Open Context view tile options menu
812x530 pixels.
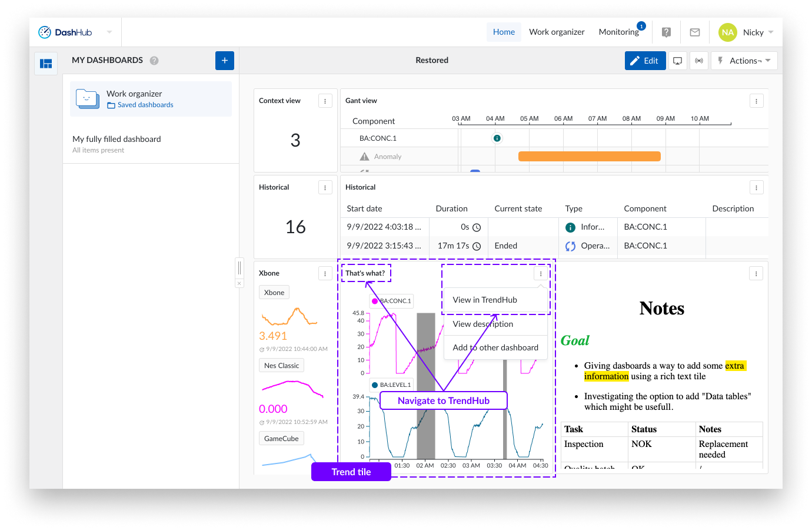coord(325,101)
